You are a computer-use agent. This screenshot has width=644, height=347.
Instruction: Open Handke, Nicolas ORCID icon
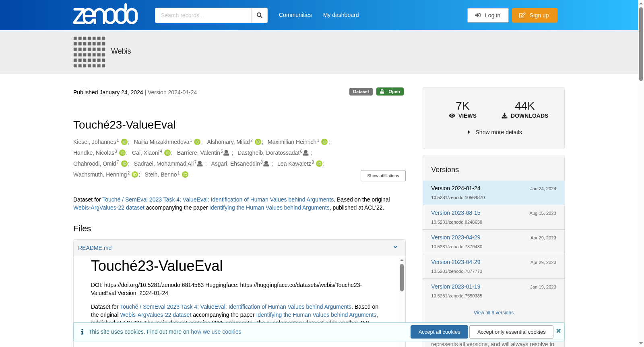[x=122, y=153]
